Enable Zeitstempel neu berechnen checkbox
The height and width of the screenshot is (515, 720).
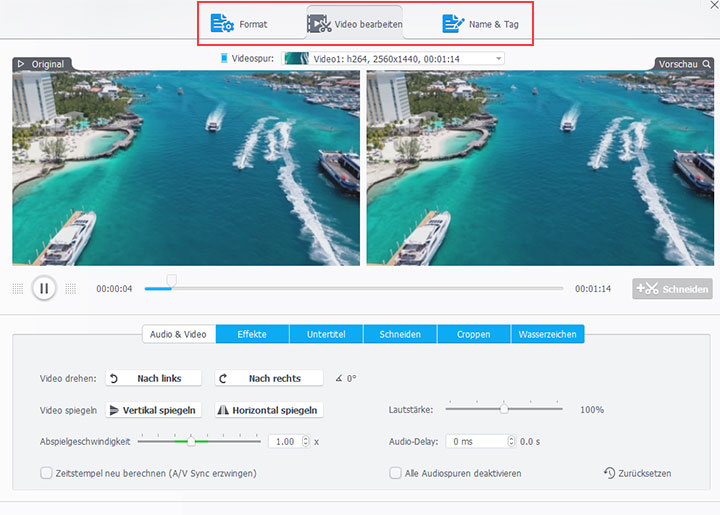(46, 473)
